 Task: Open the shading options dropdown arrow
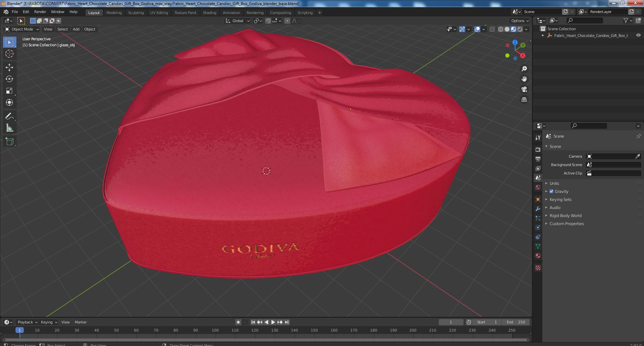[x=526, y=29]
